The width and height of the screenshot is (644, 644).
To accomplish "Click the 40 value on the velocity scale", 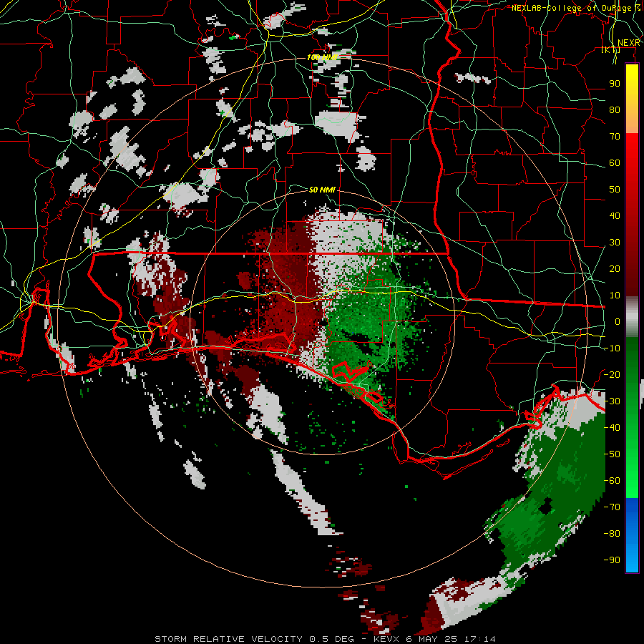I will (615, 215).
